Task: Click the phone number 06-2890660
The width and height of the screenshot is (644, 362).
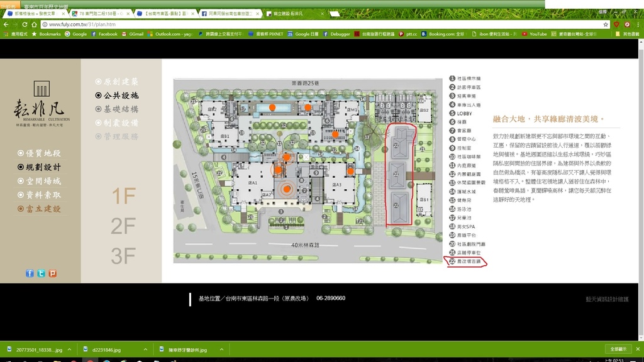Action: [x=331, y=299]
